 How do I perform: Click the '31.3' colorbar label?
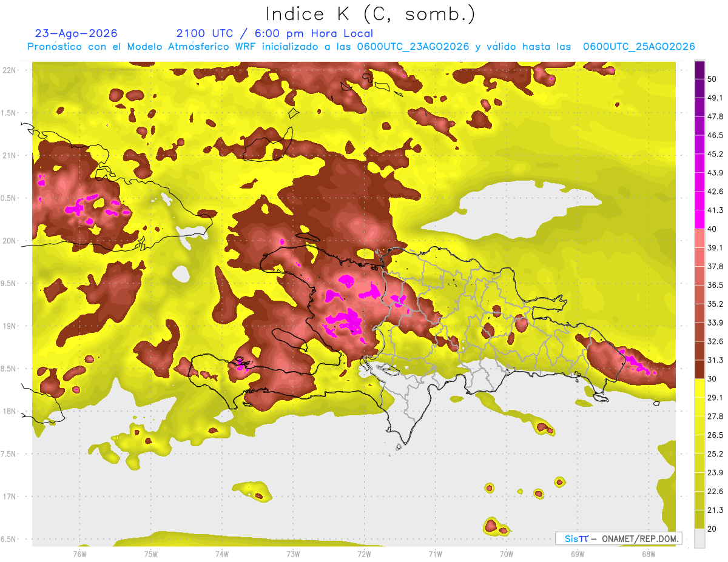point(715,360)
